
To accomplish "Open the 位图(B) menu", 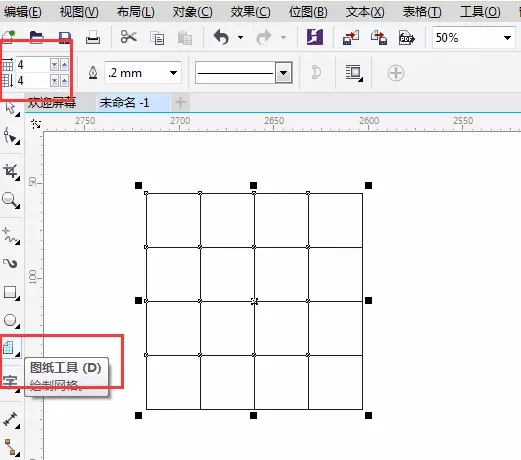I will 308,12.
